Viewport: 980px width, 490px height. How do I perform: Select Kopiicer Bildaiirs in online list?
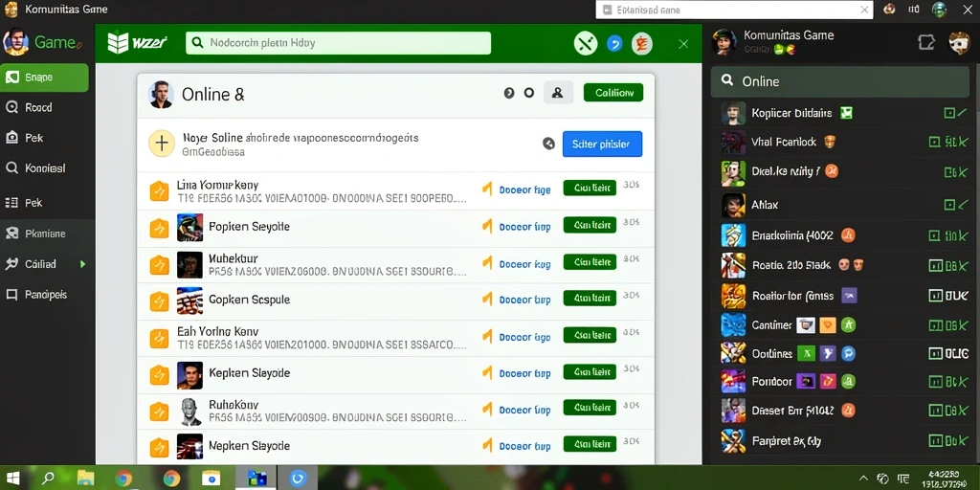[x=791, y=113]
